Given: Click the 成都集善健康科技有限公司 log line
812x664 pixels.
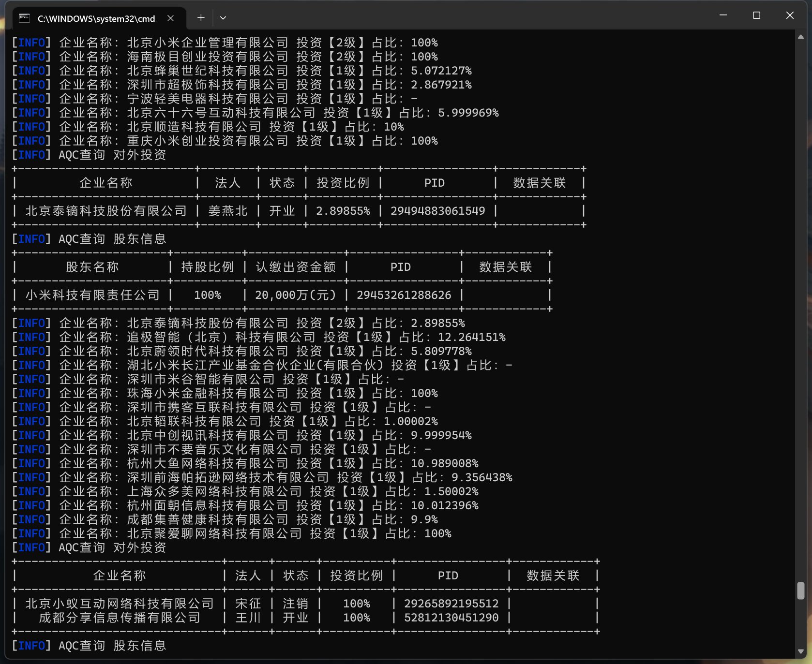Looking at the screenshot, I should coord(225,519).
